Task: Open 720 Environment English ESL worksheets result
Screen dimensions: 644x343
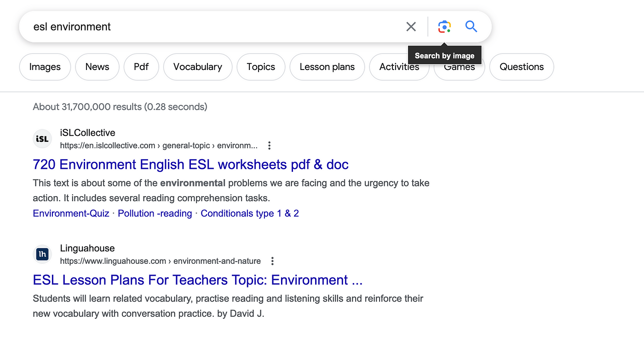Action: [x=191, y=164]
